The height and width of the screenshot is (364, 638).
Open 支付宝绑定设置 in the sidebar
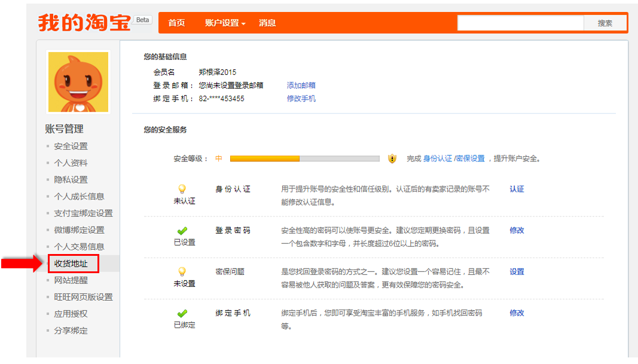(83, 213)
